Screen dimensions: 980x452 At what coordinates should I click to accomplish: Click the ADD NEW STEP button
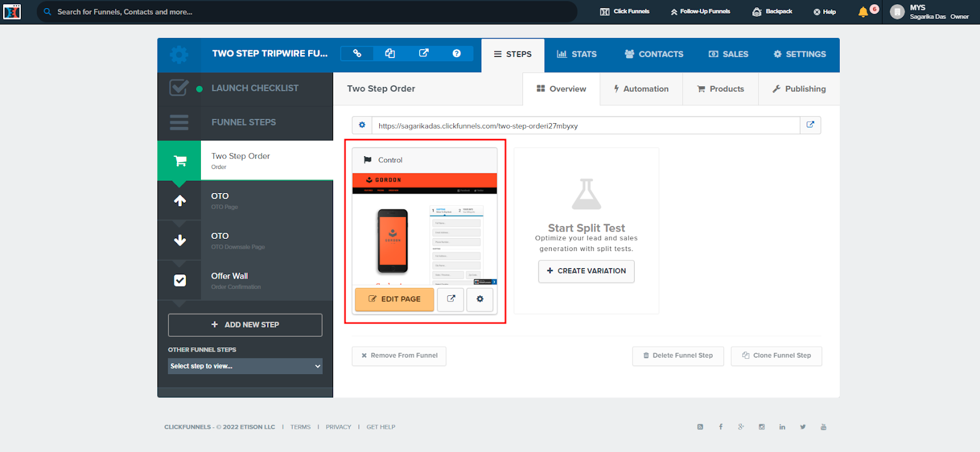point(245,325)
